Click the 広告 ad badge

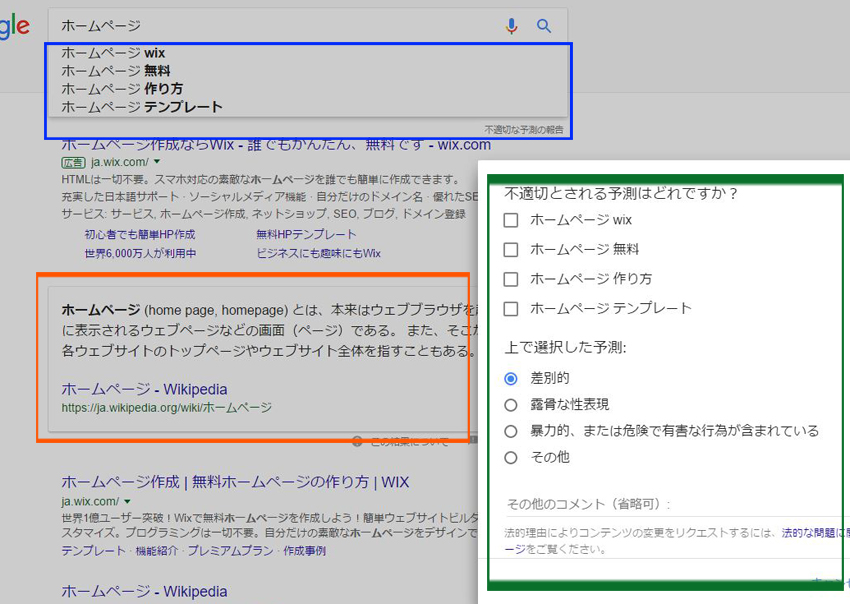click(x=73, y=162)
